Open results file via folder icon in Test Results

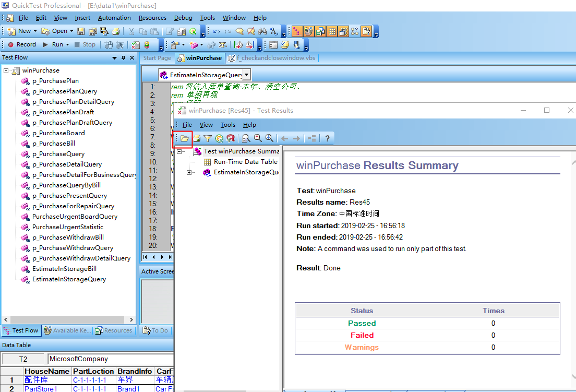(x=184, y=138)
